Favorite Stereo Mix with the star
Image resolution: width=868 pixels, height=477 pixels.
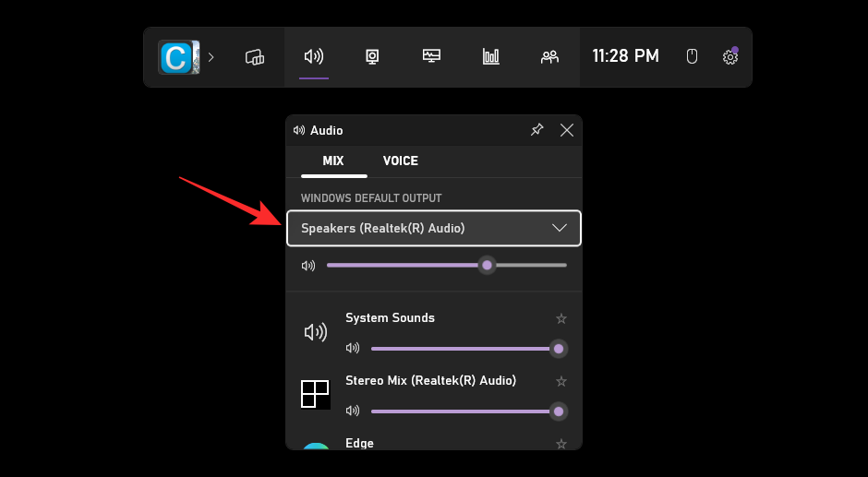[561, 381]
